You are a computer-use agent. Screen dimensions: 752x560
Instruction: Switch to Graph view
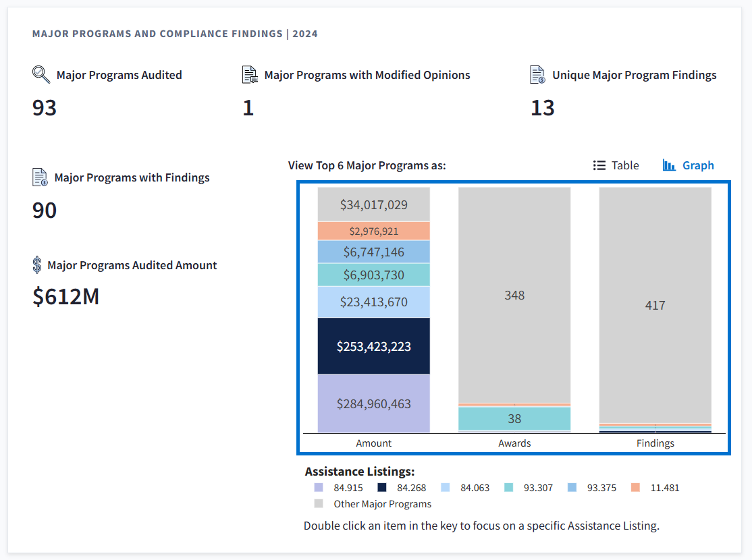click(697, 165)
